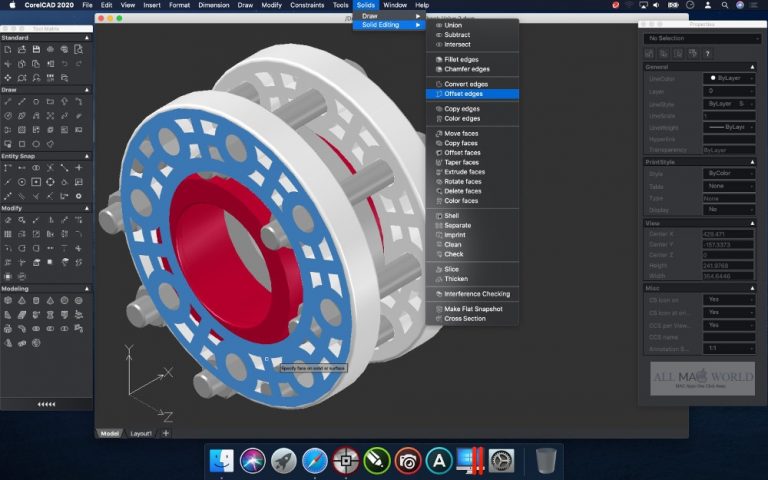Click the help question mark in Properties
The height and width of the screenshot is (480, 768).
pos(707,54)
